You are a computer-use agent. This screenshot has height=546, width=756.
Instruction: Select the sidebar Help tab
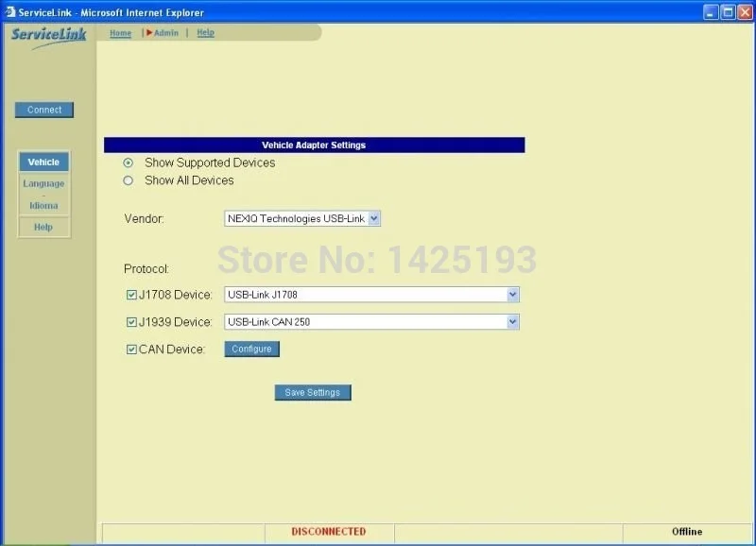[43, 227]
